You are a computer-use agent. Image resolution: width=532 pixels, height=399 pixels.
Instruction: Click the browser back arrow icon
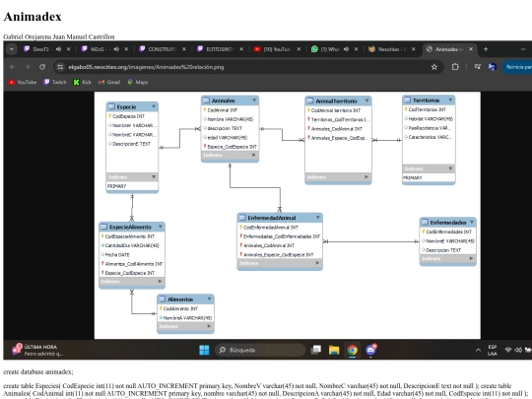pos(13,67)
